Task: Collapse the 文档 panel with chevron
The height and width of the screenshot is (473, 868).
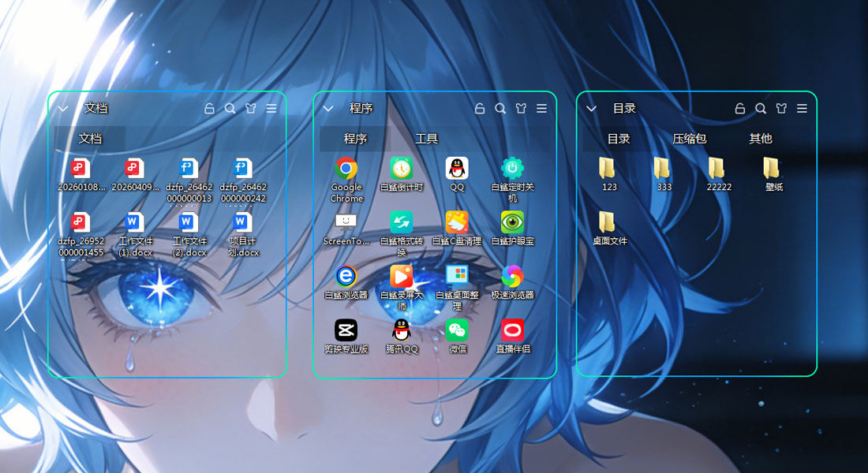Action: coord(63,109)
